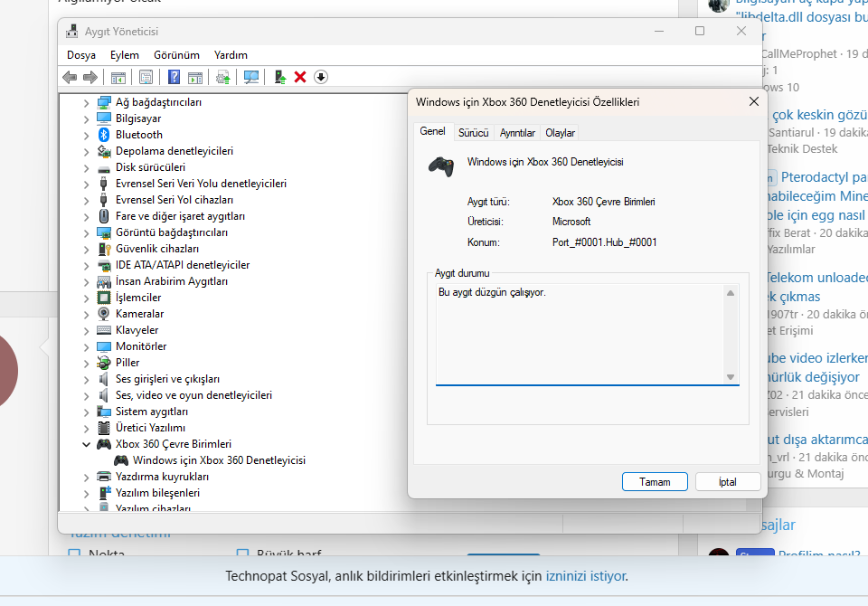Screen dimensions: 868x606
Task: Select the 'Yazılım bileşenleri' row
Action: point(157,493)
